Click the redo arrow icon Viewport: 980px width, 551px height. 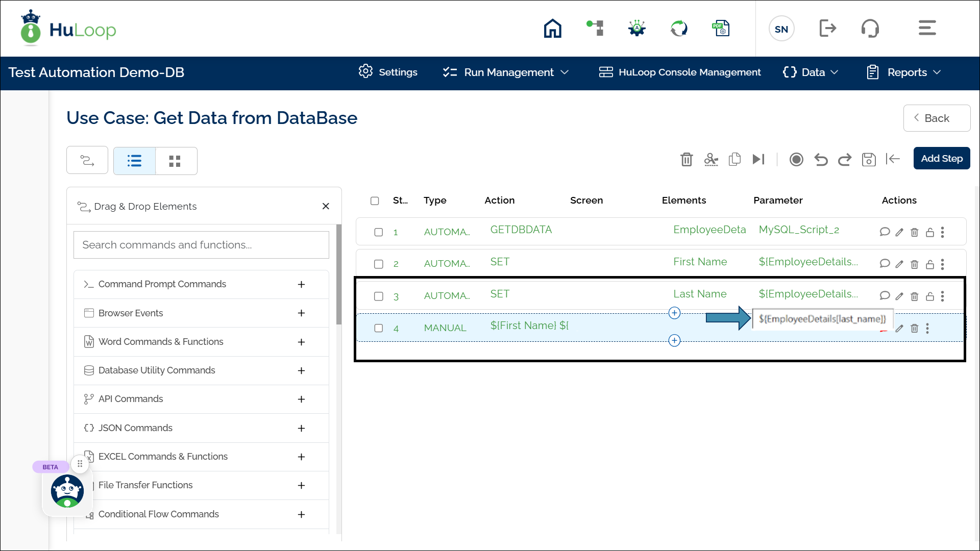point(845,160)
